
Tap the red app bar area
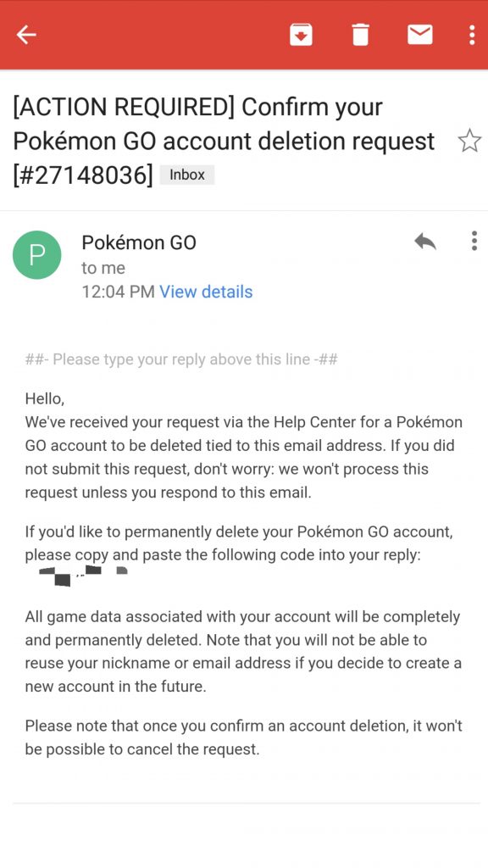coord(169,35)
